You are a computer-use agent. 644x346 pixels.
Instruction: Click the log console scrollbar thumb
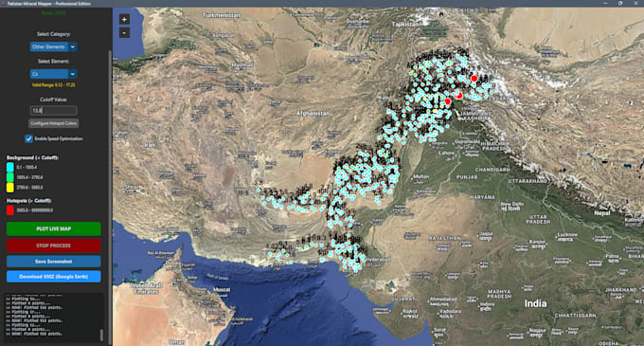tap(101, 335)
